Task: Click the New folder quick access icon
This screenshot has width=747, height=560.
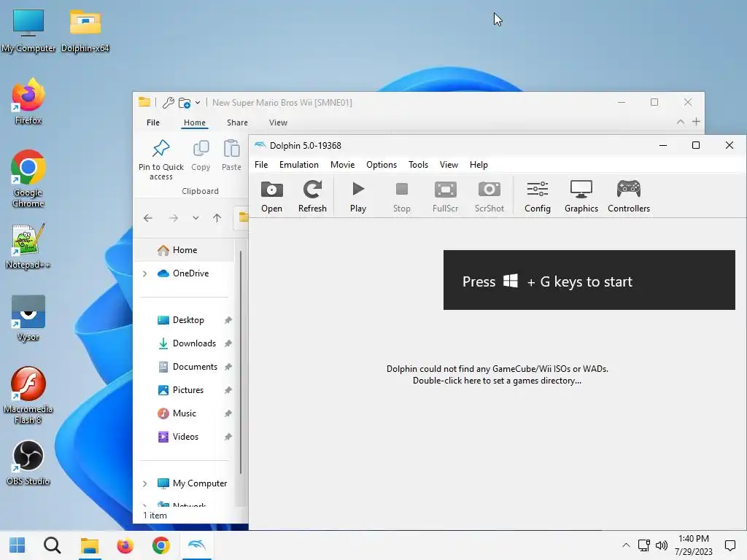Action: [x=185, y=102]
